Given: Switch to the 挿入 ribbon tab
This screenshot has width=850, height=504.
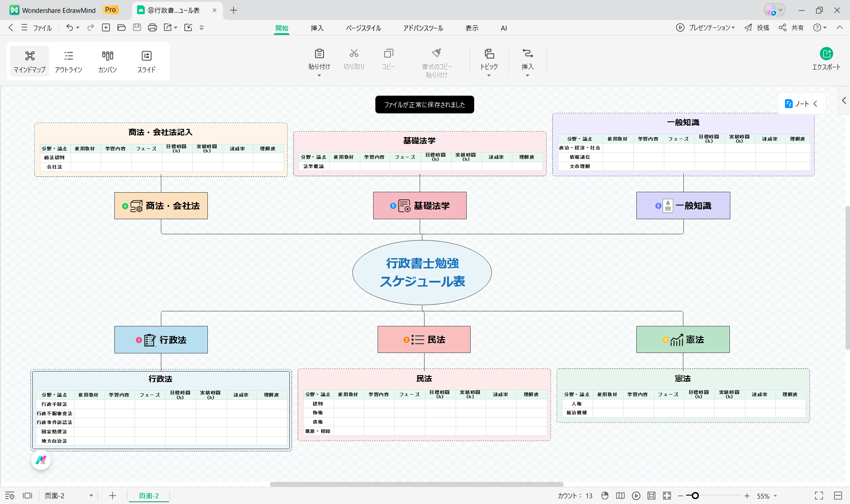Looking at the screenshot, I should [x=317, y=28].
